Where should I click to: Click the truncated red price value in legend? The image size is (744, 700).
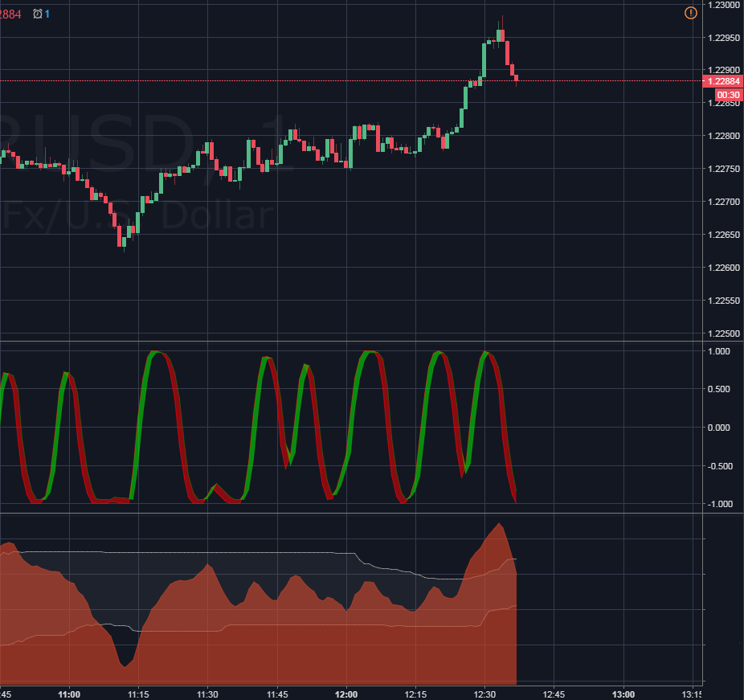[x=10, y=14]
